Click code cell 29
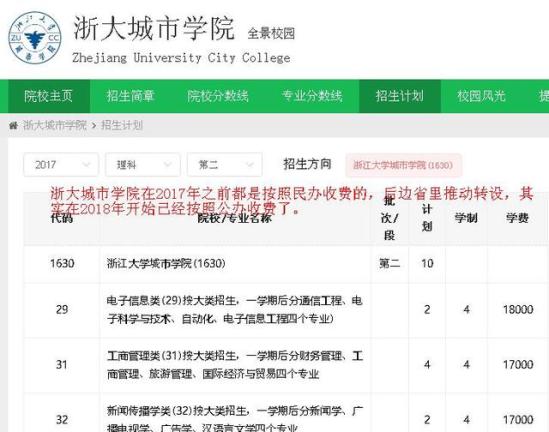 pos(62,309)
